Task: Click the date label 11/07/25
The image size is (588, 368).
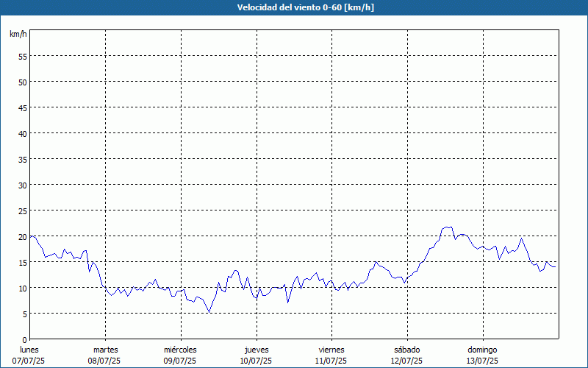Action: 331,361
